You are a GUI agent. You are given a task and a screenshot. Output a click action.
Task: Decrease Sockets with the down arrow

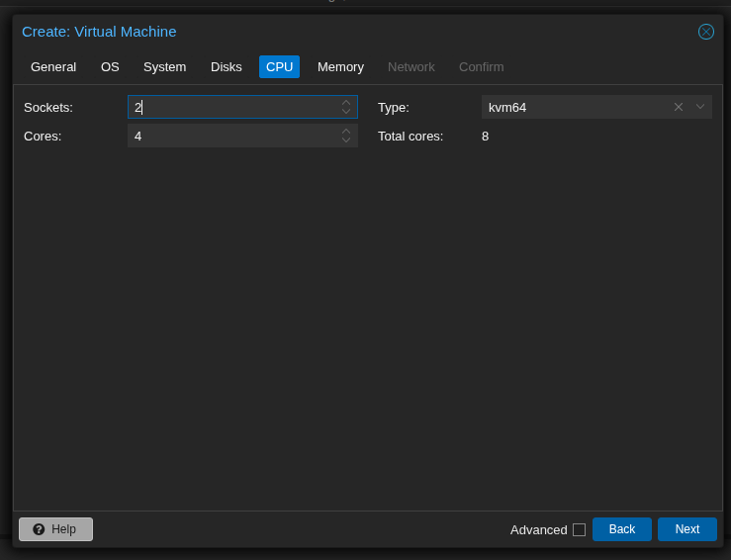tap(346, 112)
